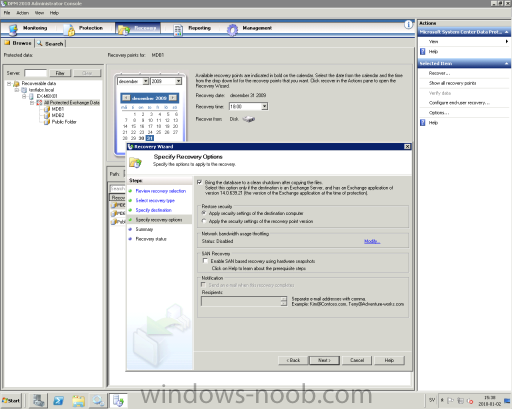The width and height of the screenshot is (512, 409).
Task: Select MDB1 in the tree
Action: coord(58,109)
